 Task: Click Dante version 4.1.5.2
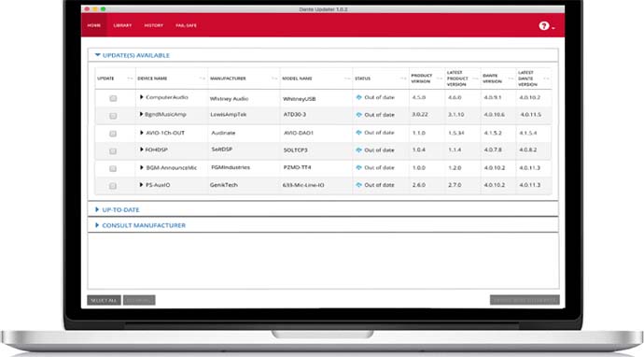pyautogui.click(x=493, y=133)
